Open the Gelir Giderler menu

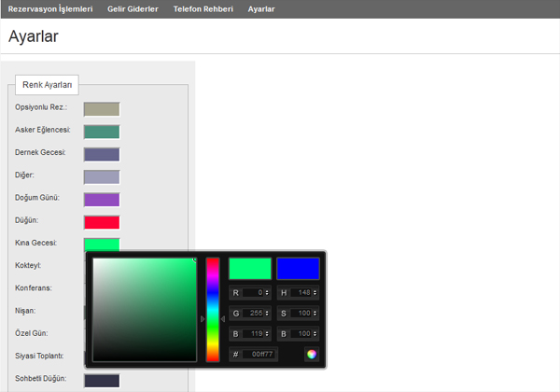coord(133,9)
